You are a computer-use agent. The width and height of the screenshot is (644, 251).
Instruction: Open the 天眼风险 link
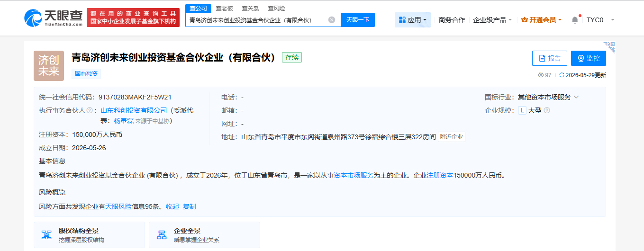pos(118,206)
